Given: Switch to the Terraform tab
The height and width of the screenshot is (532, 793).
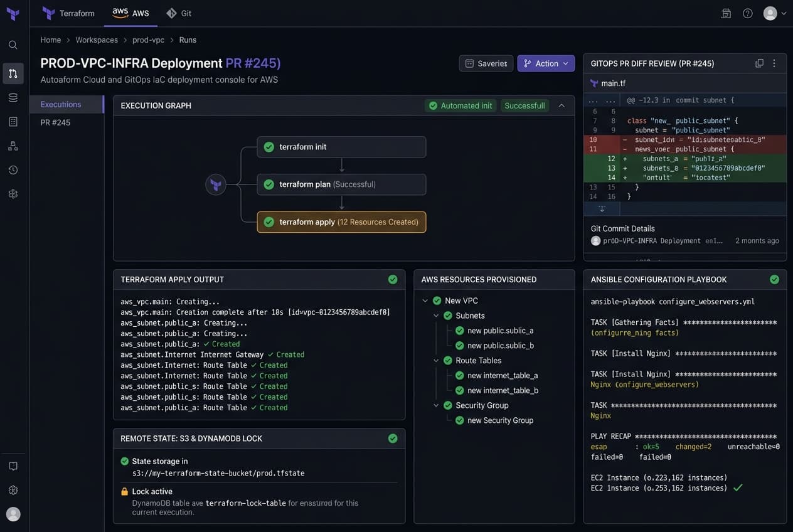Looking at the screenshot, I should 68,13.
